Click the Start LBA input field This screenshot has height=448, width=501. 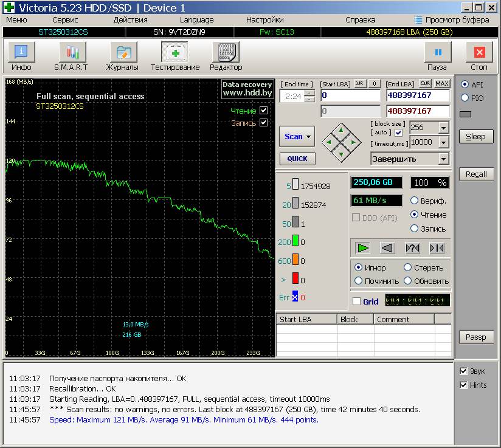[x=350, y=95]
